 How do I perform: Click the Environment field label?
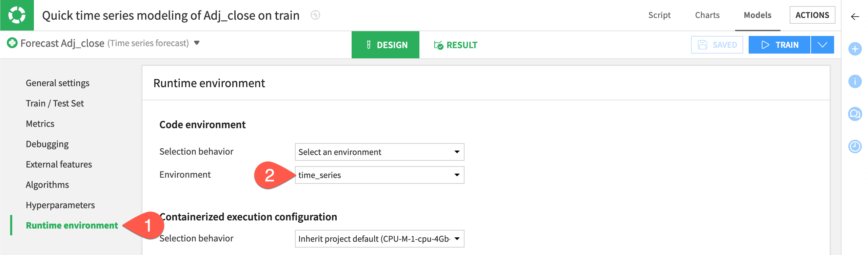[x=185, y=175]
